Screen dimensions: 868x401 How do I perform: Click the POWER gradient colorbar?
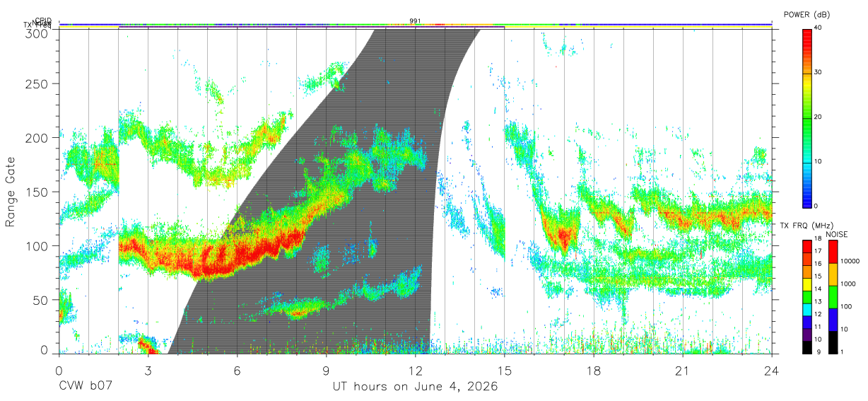coord(807,117)
